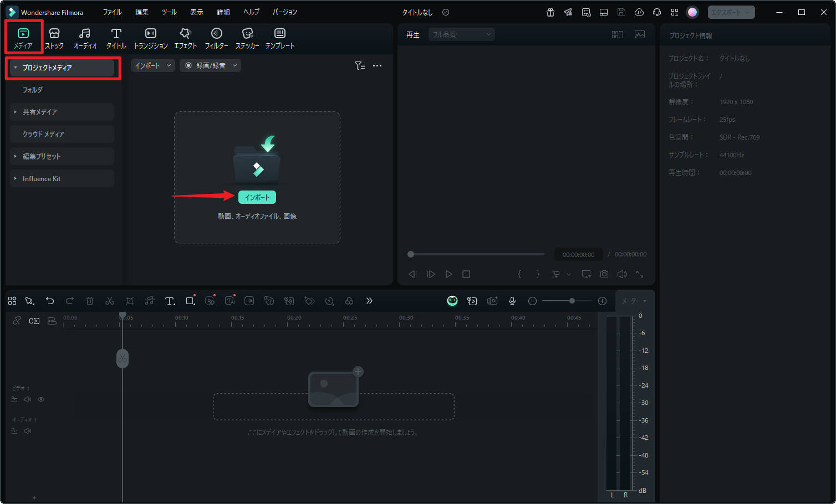
Task: Undo the last action
Action: [x=50, y=301]
